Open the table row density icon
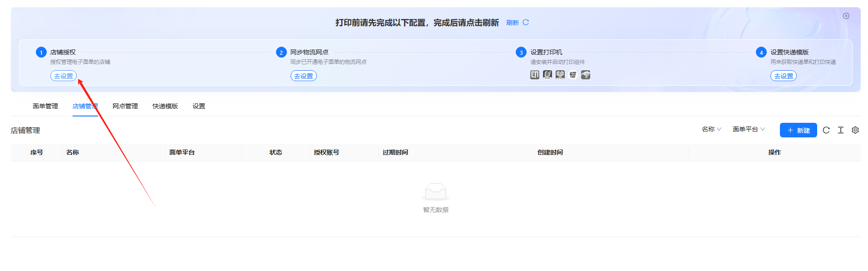868x271 pixels. click(841, 130)
